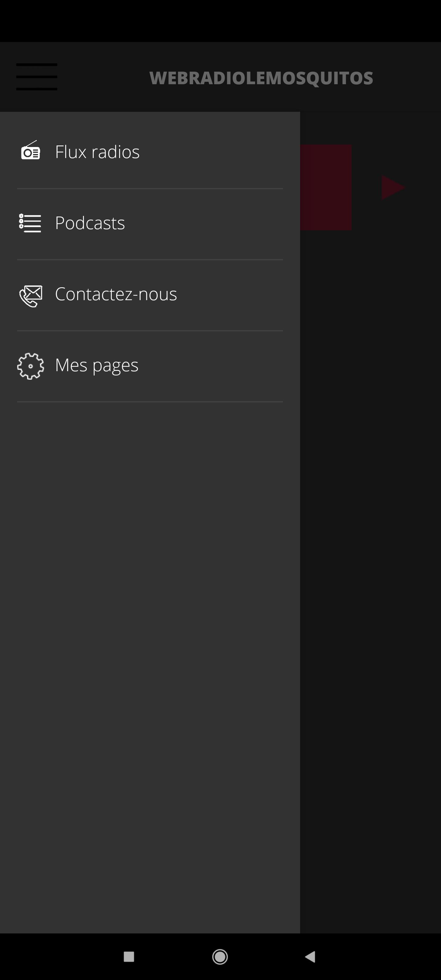
Task: Tap the dark red station thumbnail
Action: click(326, 187)
